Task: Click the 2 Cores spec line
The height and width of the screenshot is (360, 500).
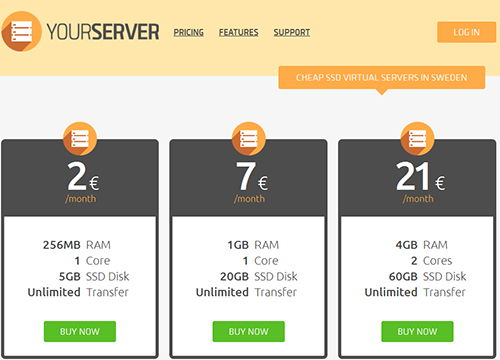Action: [x=431, y=261]
